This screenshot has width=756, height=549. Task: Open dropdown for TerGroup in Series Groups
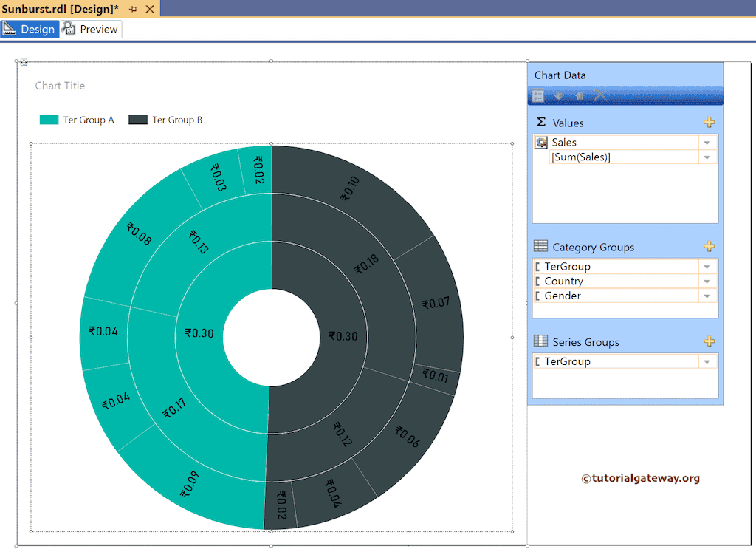click(x=707, y=362)
